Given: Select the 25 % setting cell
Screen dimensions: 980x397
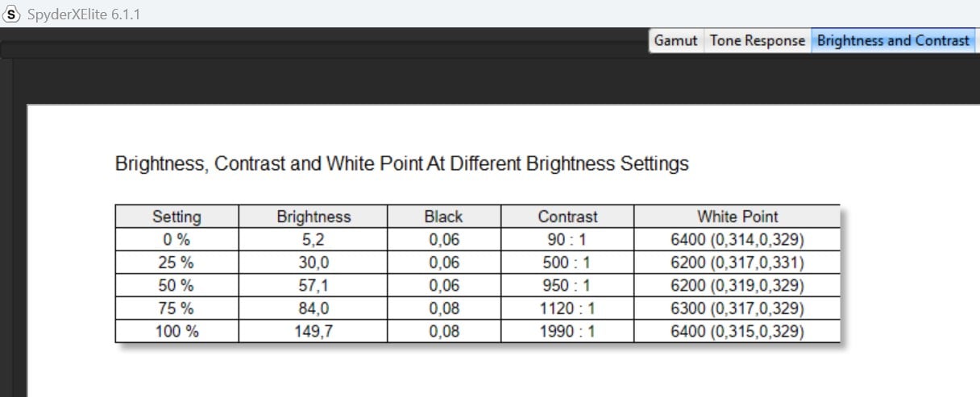Looking at the screenshot, I should coord(177,263).
